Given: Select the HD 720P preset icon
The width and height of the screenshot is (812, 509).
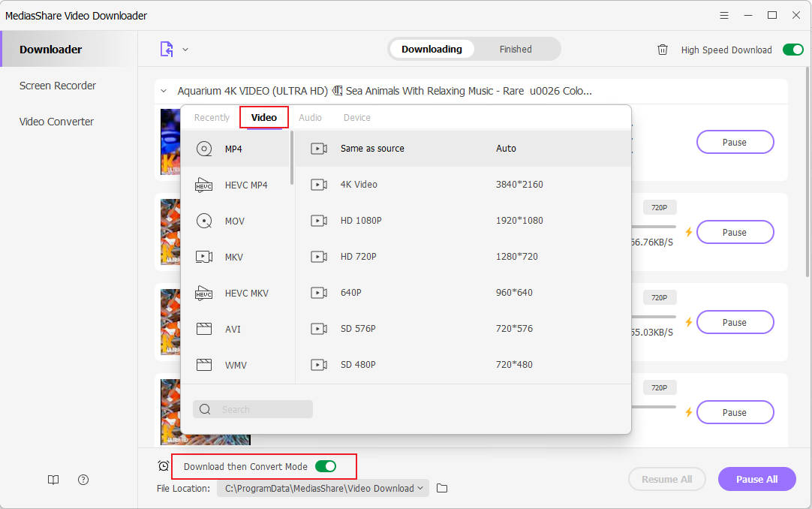Looking at the screenshot, I should [x=318, y=256].
